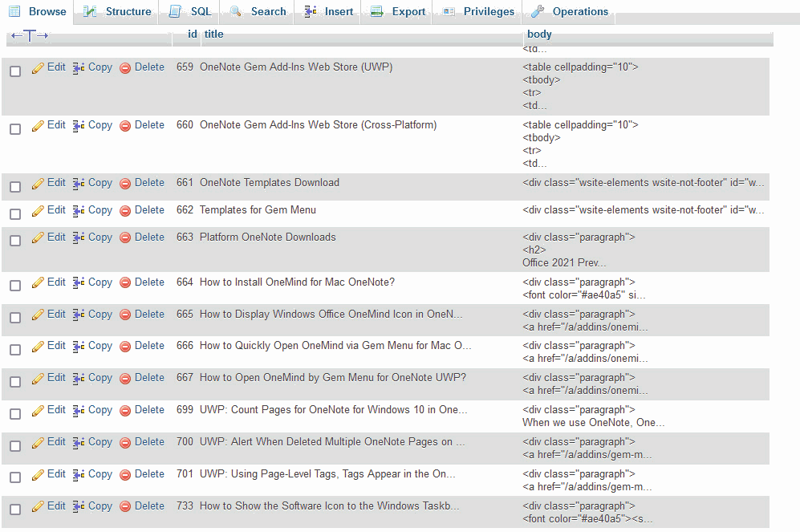Click red Delete icon for row 666
The height and width of the screenshot is (532, 800).
125,347
